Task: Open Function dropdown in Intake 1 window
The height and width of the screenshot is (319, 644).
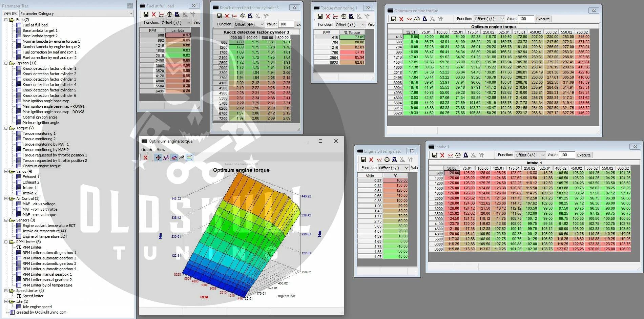Action: 530,155
